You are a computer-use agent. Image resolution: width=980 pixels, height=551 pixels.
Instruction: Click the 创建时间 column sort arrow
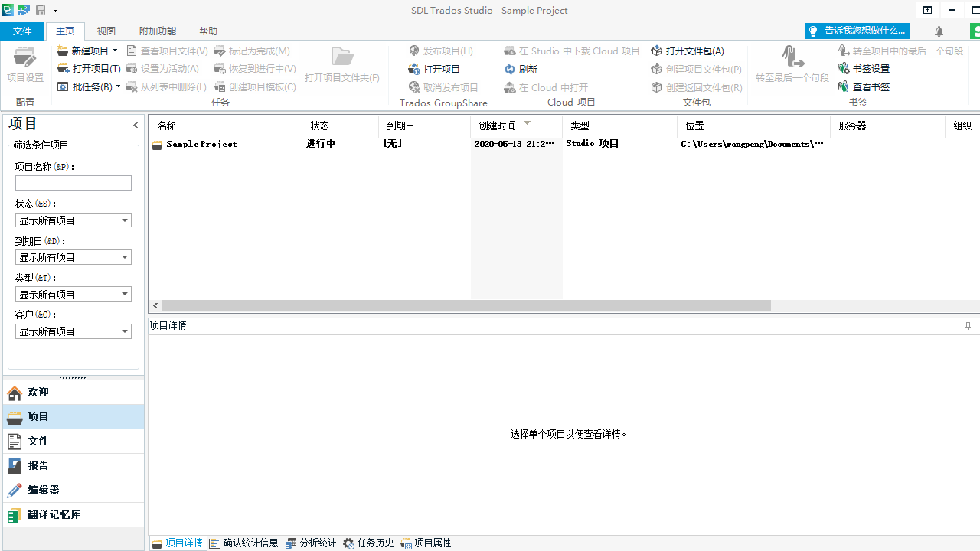coord(526,122)
